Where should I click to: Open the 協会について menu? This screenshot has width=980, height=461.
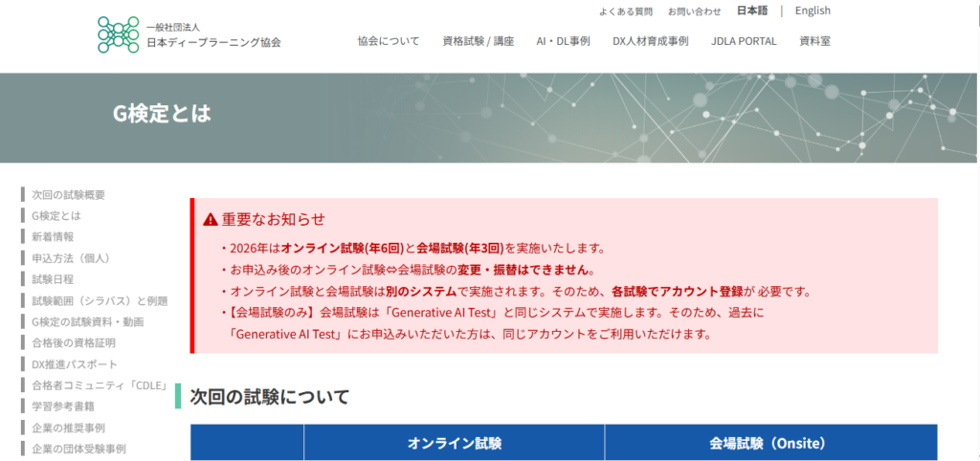pos(389,41)
